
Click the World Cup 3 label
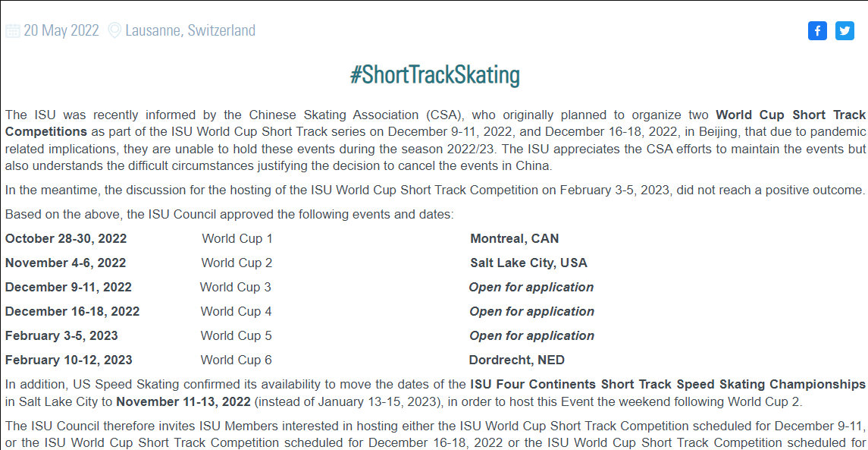point(236,287)
